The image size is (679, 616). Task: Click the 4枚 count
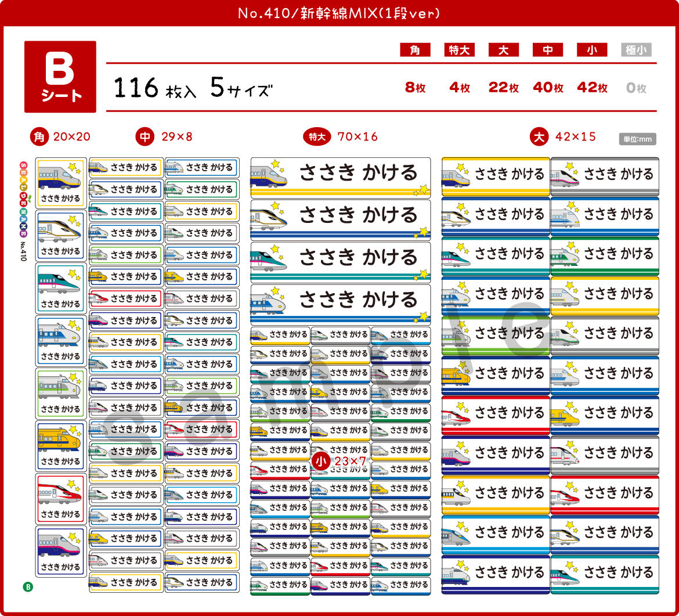point(460,88)
